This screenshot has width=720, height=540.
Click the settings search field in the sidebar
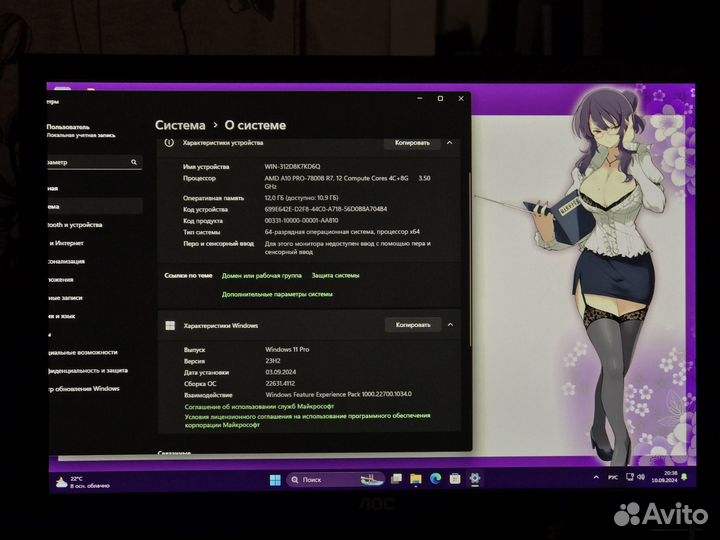pos(95,162)
